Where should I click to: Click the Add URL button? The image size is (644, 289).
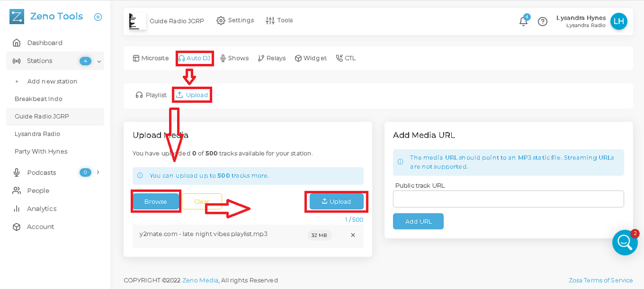(418, 222)
